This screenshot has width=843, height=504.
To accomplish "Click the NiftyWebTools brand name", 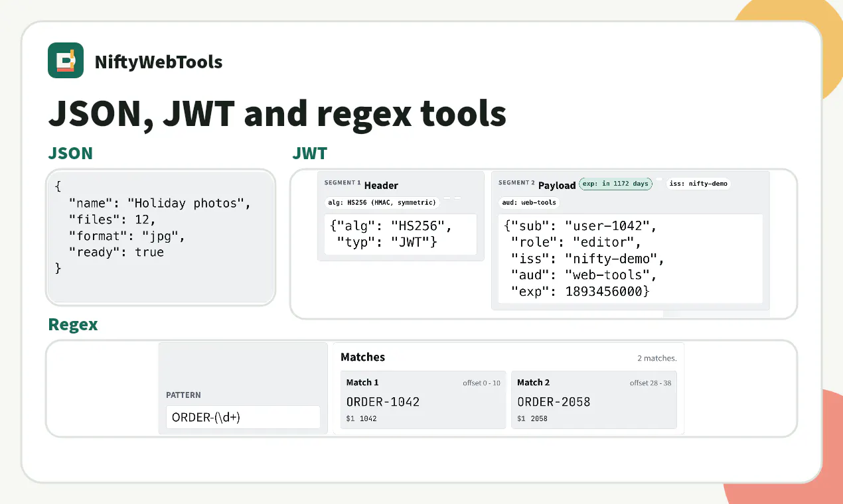I will point(159,62).
